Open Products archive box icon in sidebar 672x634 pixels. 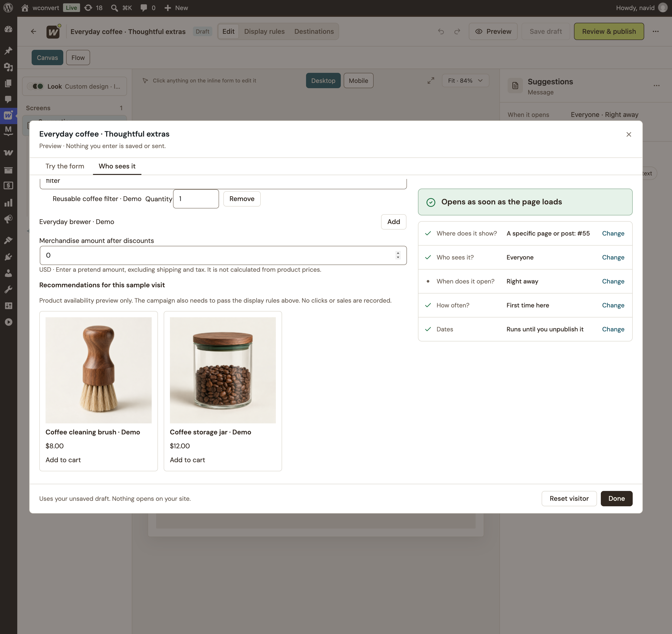(x=8, y=170)
